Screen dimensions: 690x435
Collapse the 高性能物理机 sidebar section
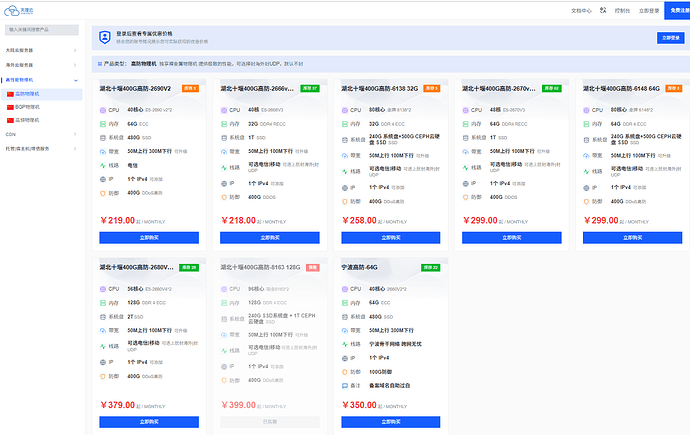tap(41, 80)
